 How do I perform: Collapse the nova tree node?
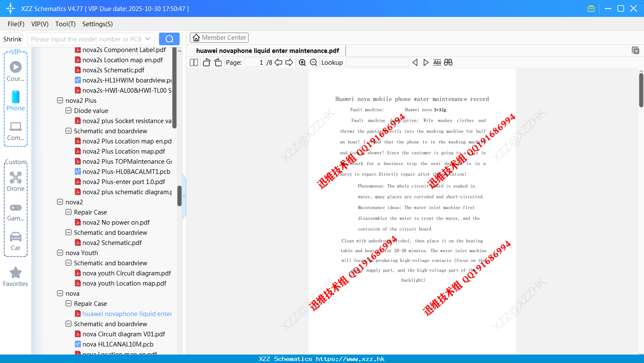(x=60, y=294)
